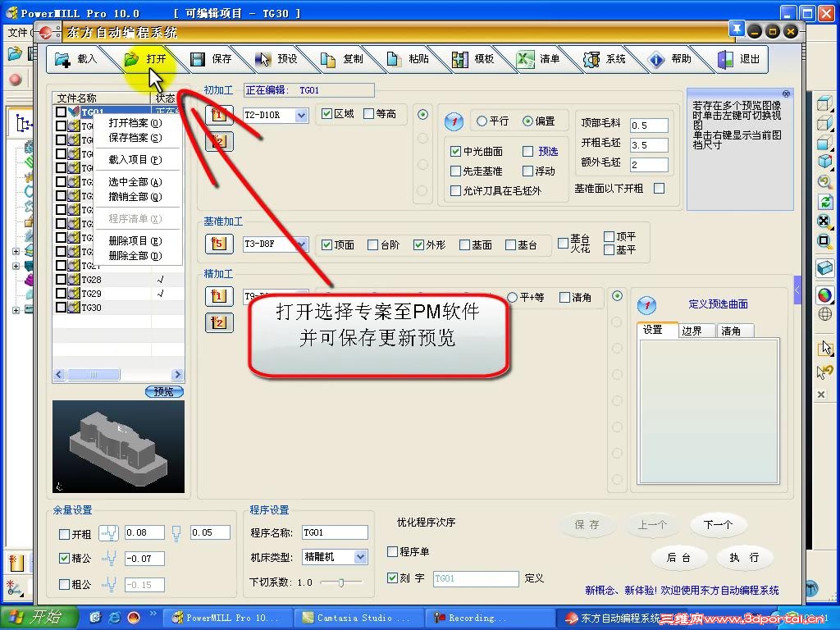This screenshot has width=840, height=630.
Task: Open the 清单 Excel list icon
Action: [x=525, y=59]
